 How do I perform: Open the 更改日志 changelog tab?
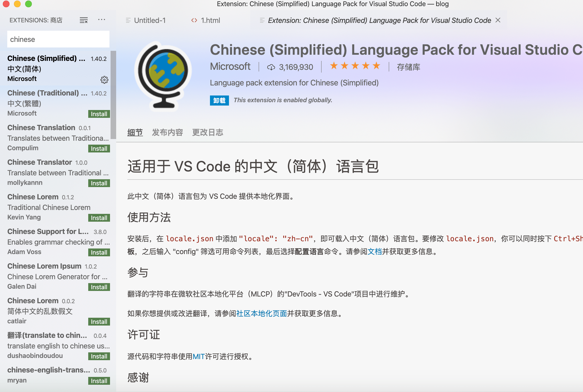(x=208, y=132)
